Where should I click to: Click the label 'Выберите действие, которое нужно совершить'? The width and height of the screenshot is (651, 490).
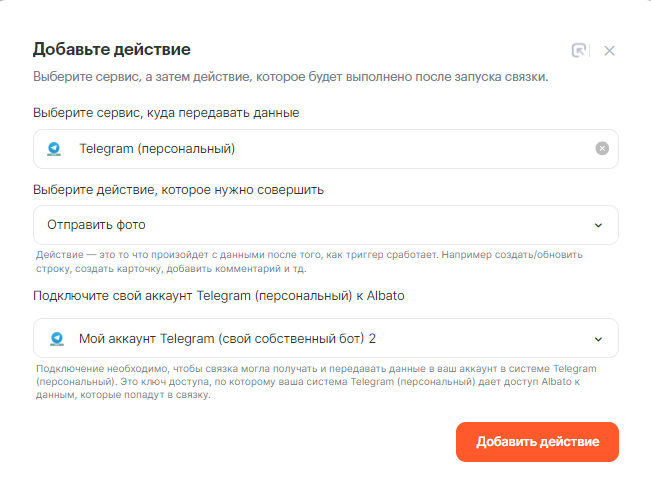point(178,188)
